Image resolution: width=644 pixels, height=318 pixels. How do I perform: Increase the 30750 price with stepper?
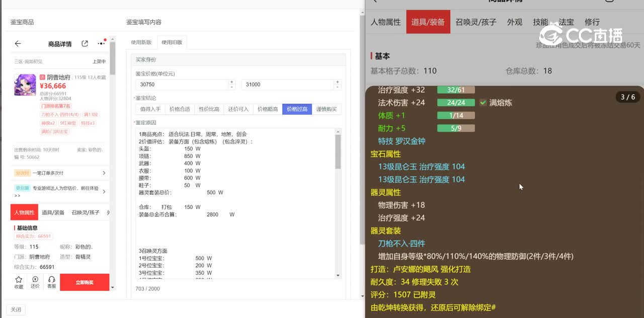(x=231, y=82)
